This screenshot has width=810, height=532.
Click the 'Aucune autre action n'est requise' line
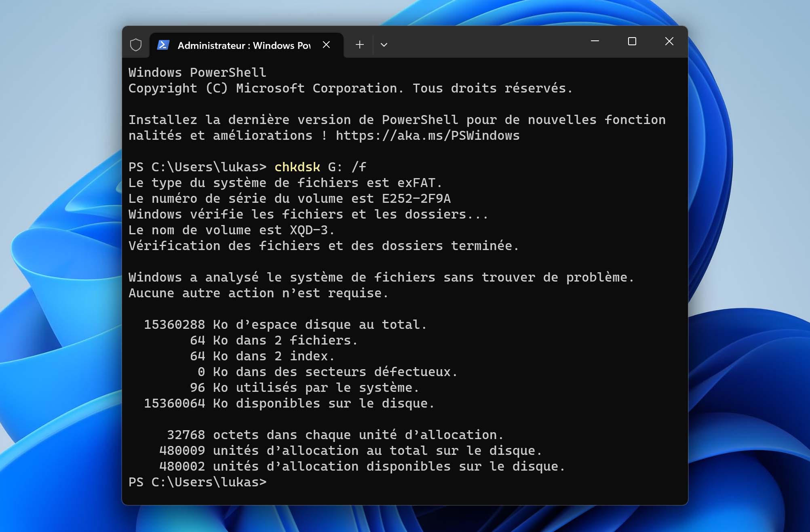pos(258,293)
